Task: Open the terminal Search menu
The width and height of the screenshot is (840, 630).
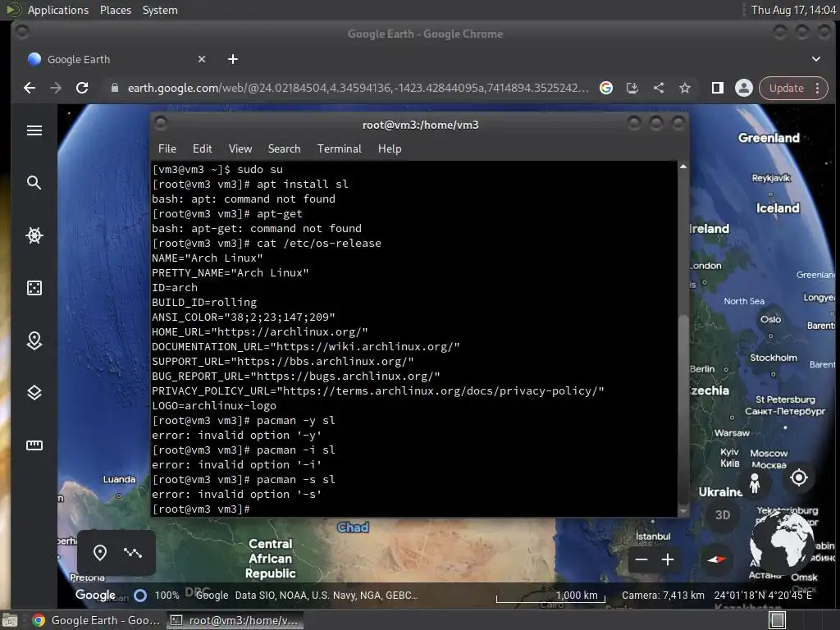Action: tap(284, 149)
